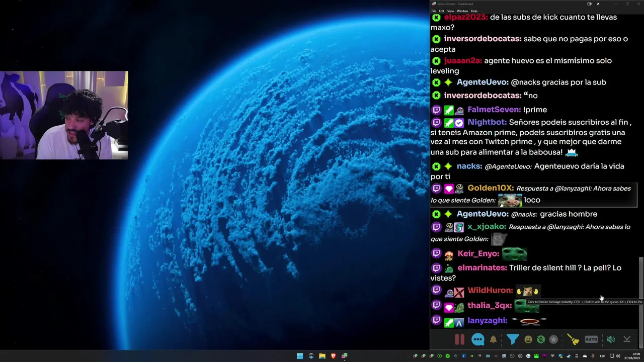Click the Kick icon beside juaaan2a
Screen dimensions: 644x362
[x=436, y=60]
